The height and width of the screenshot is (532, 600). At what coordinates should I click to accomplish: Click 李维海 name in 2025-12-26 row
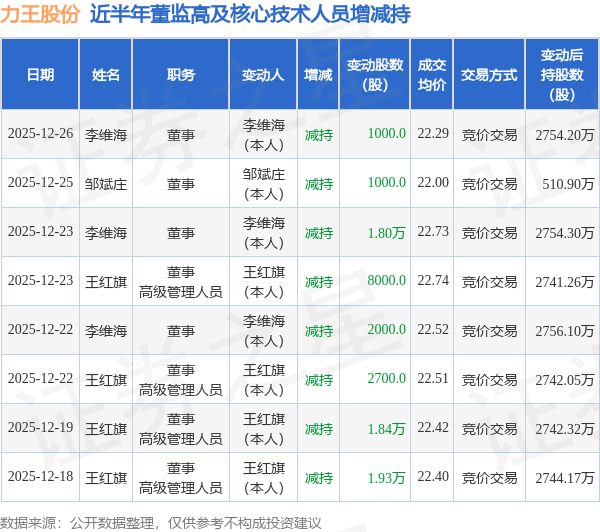point(106,135)
